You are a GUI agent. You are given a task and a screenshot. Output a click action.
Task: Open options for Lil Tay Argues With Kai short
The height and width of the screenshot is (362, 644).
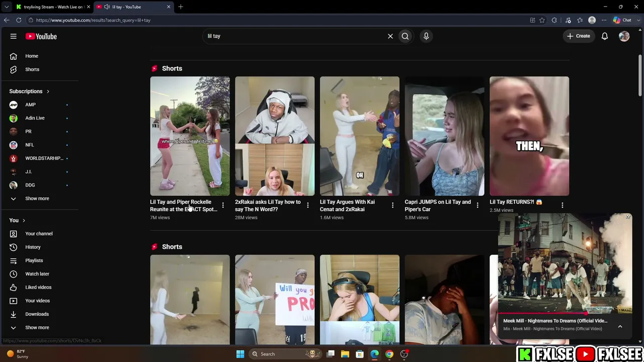coord(392,205)
